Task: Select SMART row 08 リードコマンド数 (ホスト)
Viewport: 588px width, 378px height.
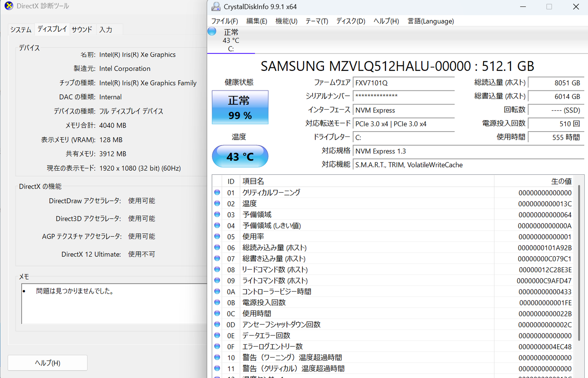Action: pyautogui.click(x=394, y=269)
